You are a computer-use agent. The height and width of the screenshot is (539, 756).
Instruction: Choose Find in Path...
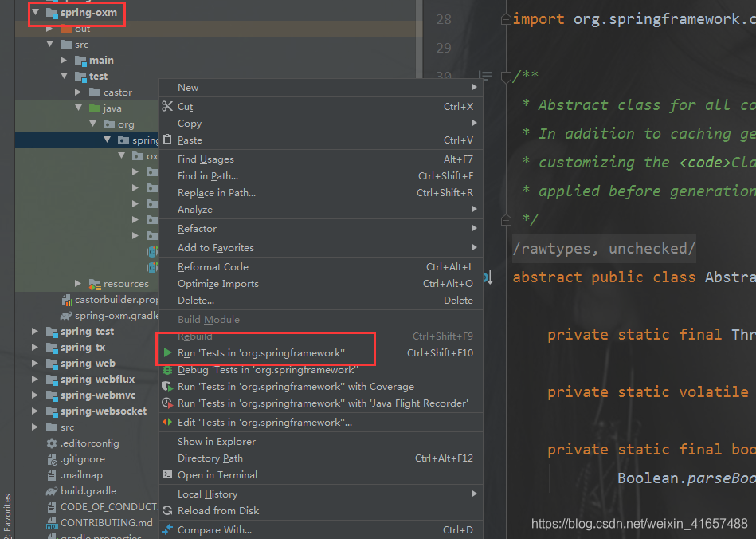click(320, 175)
